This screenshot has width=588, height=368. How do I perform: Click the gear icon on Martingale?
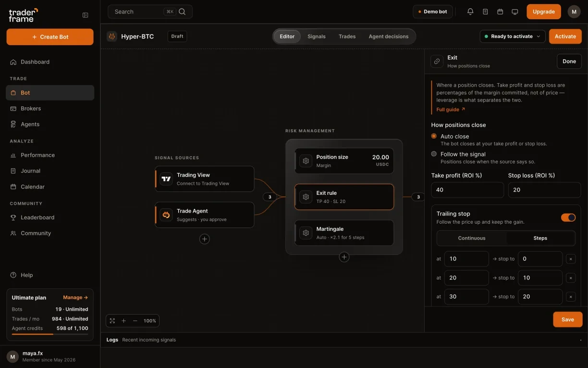306,233
